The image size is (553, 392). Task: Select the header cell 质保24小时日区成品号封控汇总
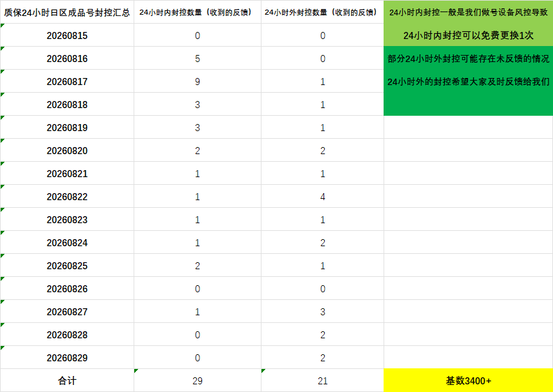coord(67,12)
